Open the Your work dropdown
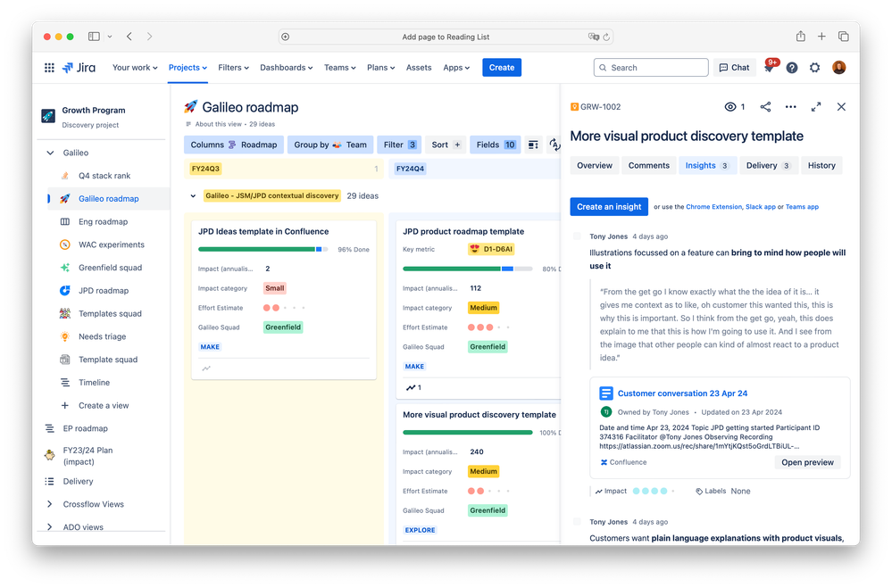Image resolution: width=892 pixels, height=588 pixels. point(135,68)
